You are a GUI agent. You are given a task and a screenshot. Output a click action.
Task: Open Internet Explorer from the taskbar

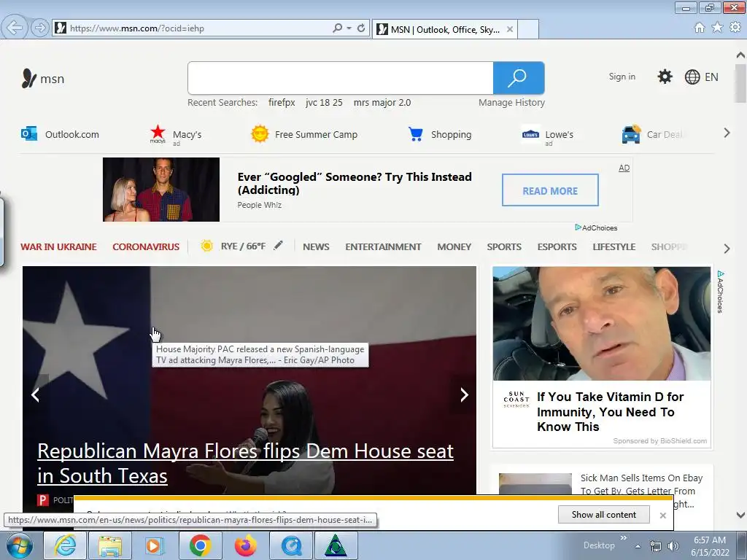coord(65,545)
